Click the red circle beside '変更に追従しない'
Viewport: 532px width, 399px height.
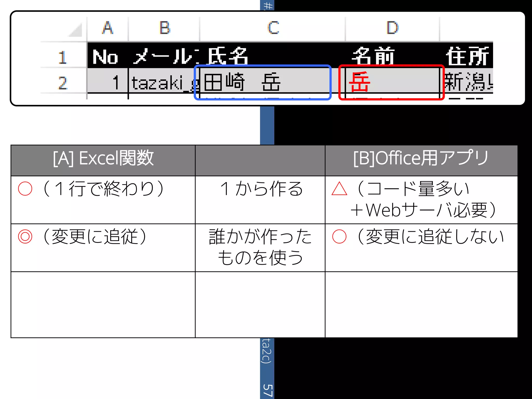(x=339, y=236)
